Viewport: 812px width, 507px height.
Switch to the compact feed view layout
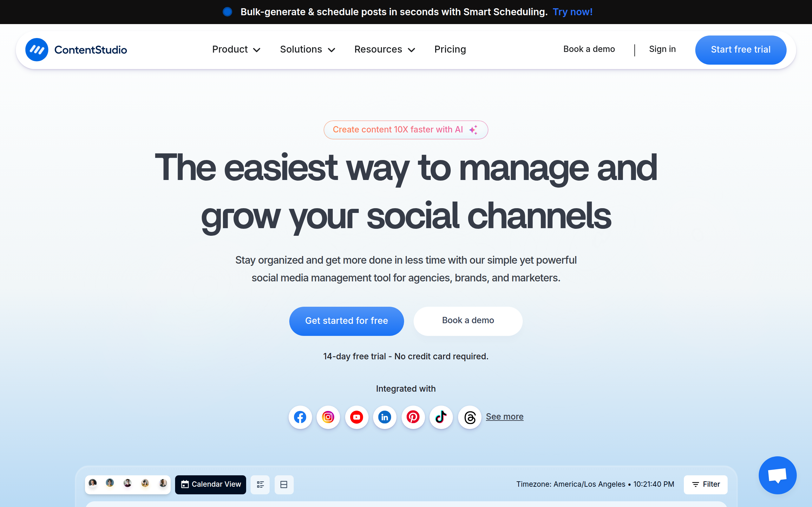tap(284, 484)
